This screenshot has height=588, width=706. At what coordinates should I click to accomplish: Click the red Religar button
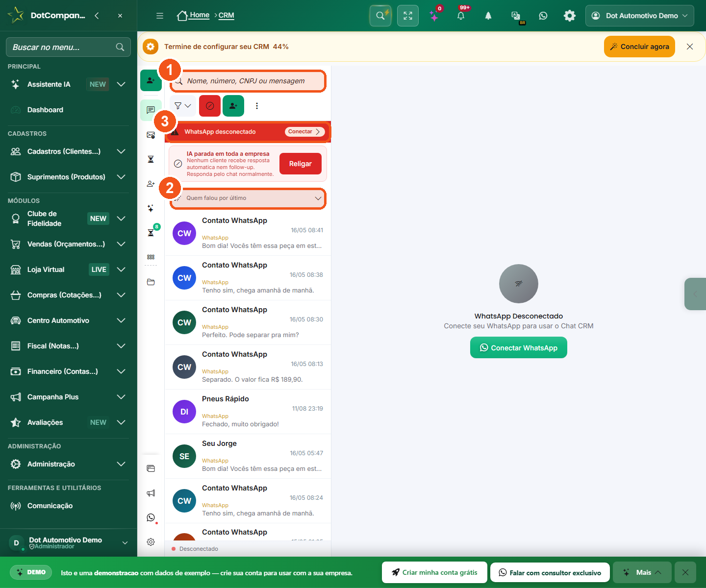click(301, 164)
